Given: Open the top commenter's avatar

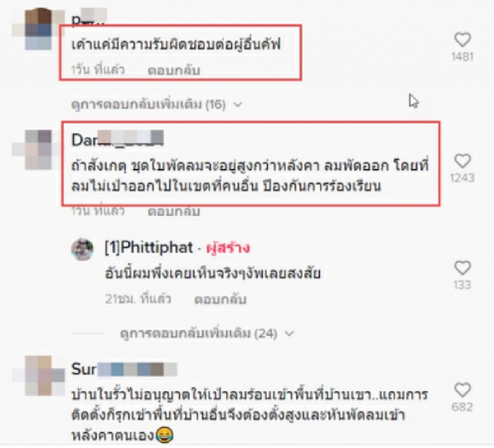Looking at the screenshot, I should (x=38, y=29).
